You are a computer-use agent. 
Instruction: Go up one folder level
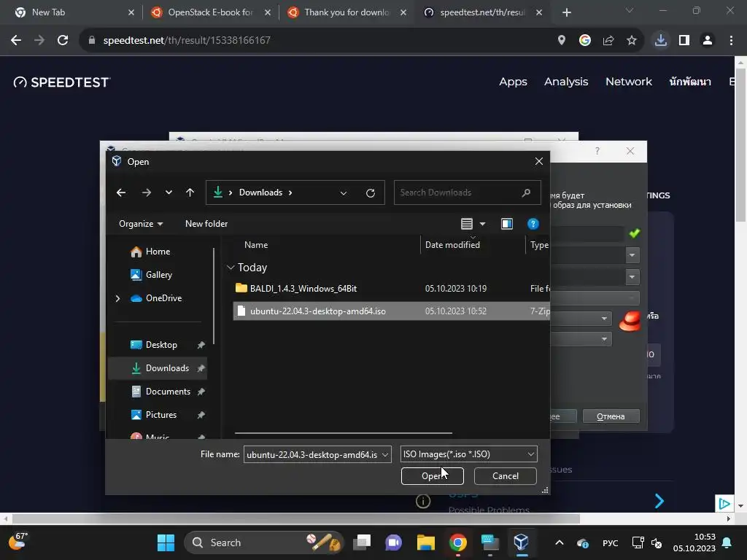tap(190, 192)
